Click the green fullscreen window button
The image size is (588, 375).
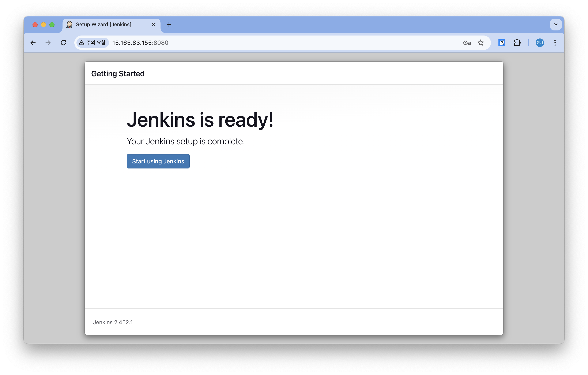(52, 25)
